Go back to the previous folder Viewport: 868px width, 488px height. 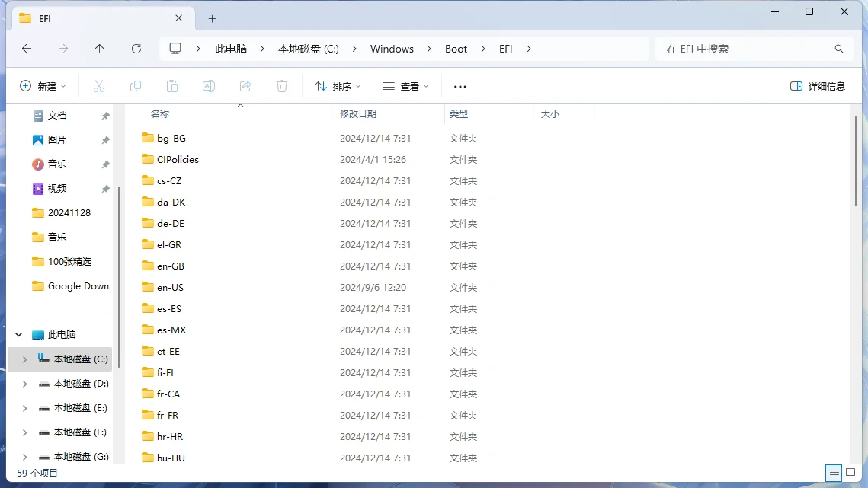coord(27,49)
